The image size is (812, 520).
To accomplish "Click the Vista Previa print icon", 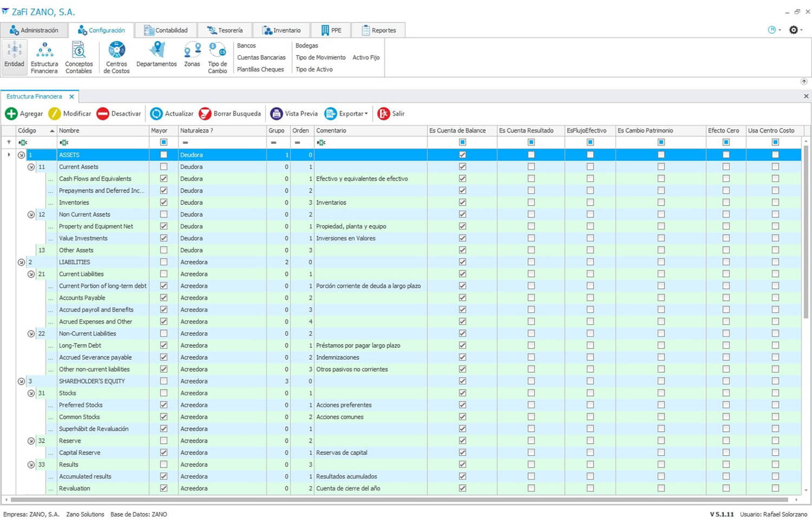I will (x=276, y=114).
